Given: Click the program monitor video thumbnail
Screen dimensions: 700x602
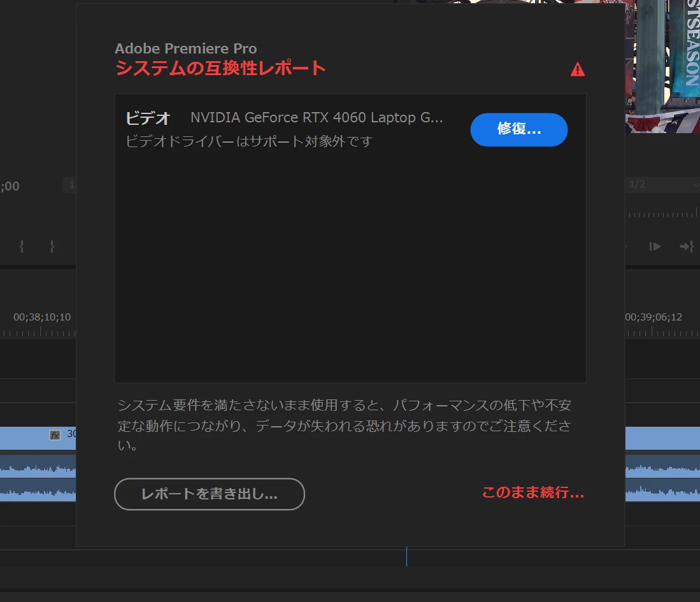Looking at the screenshot, I should [662, 66].
